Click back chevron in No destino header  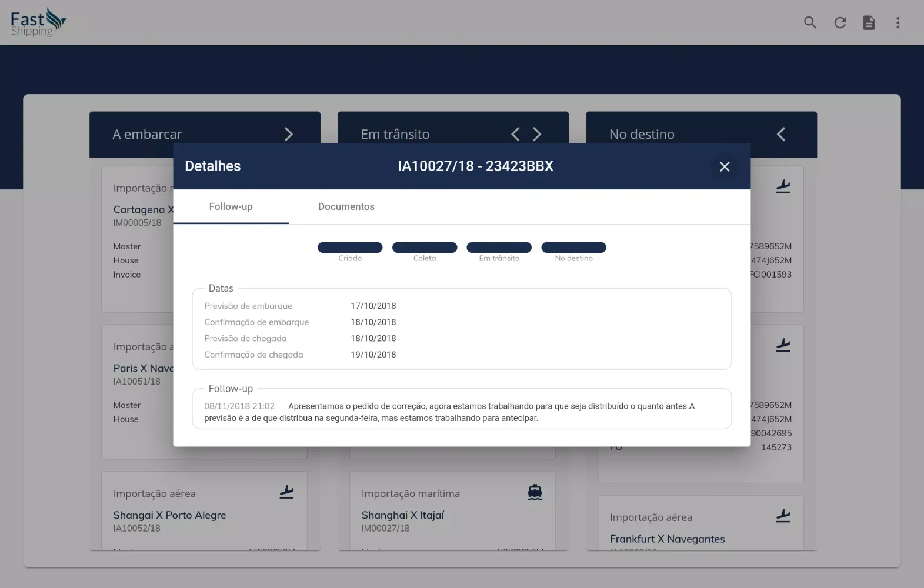point(781,134)
